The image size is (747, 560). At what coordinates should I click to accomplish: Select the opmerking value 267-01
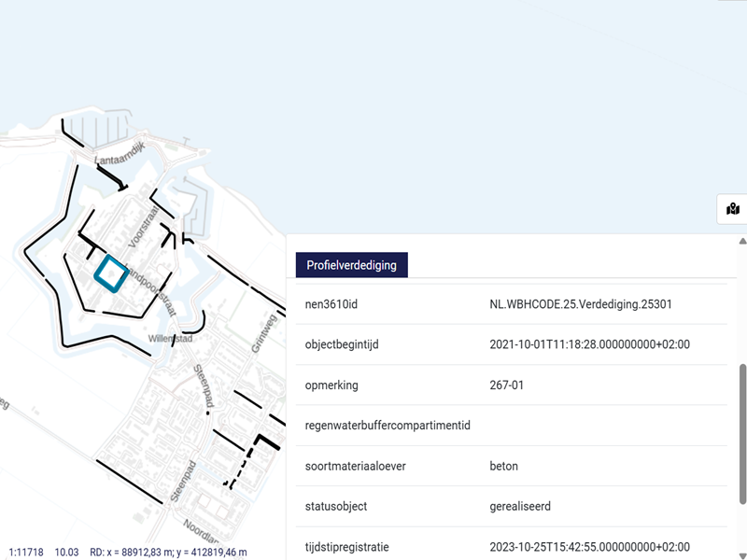coord(508,385)
